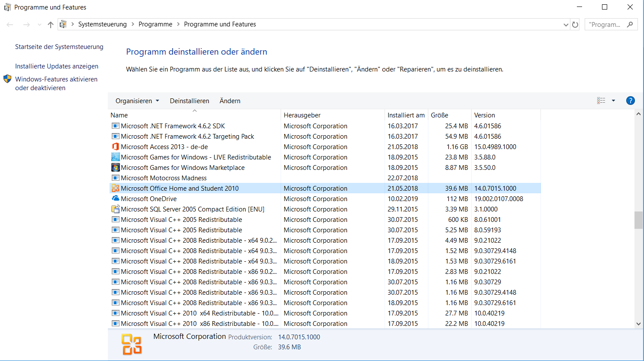Click the search magnifier icon
The width and height of the screenshot is (644, 361).
[630, 25]
